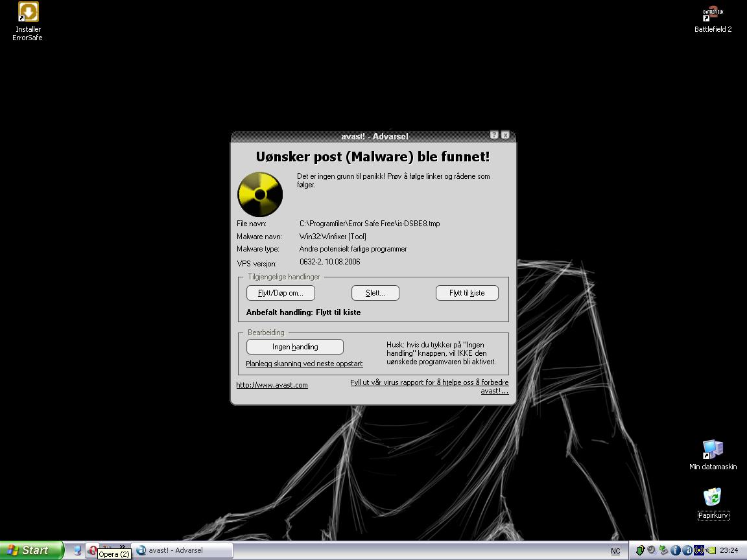Launch Opera from quick launch bar
The width and height of the screenshot is (747, 560).
click(92, 550)
